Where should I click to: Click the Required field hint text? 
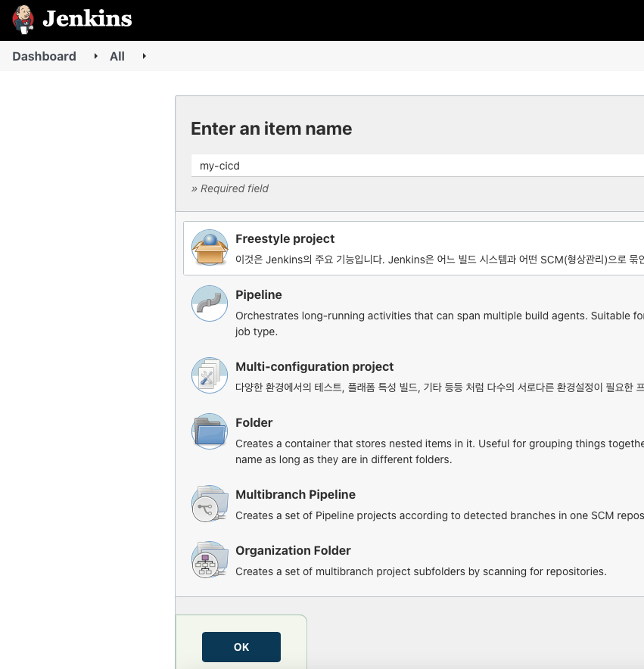point(229,188)
